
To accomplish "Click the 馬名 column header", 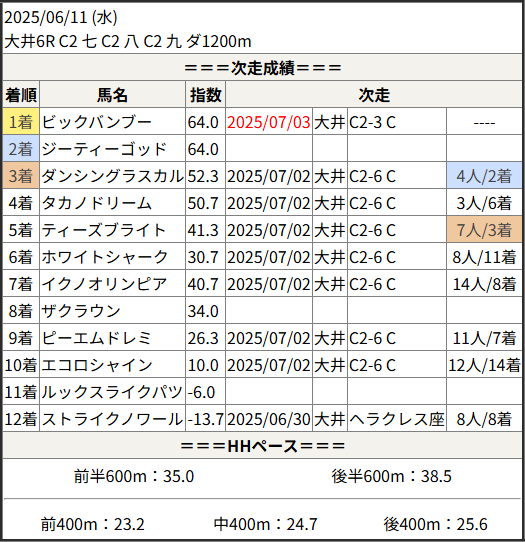I will [x=112, y=95].
